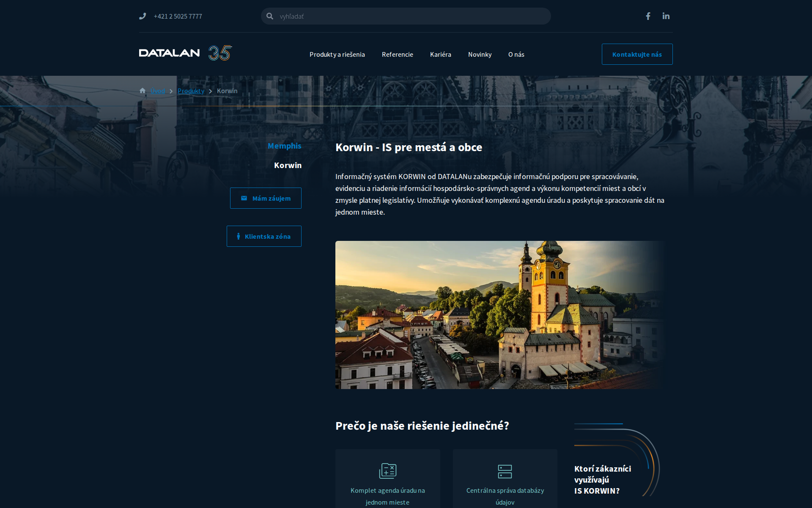Click the envelope icon in Mám záujem

point(244,198)
